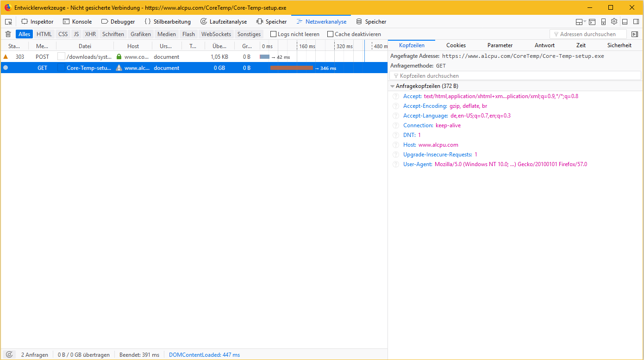Viewport: 644px width, 360px height.
Task: Select the Netzwerkanalyse tab
Action: pos(321,22)
